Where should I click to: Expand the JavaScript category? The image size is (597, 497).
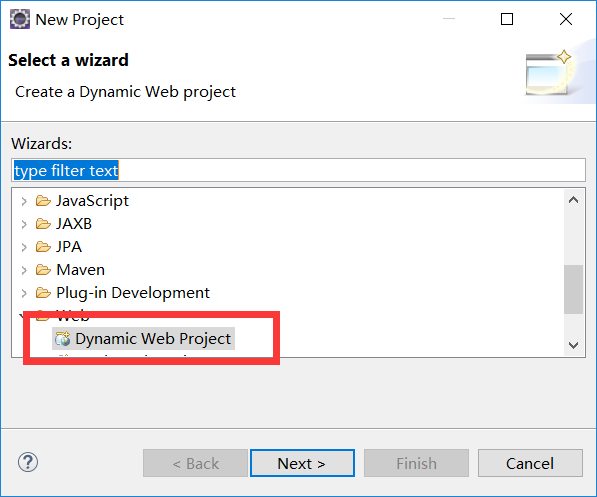[24, 201]
